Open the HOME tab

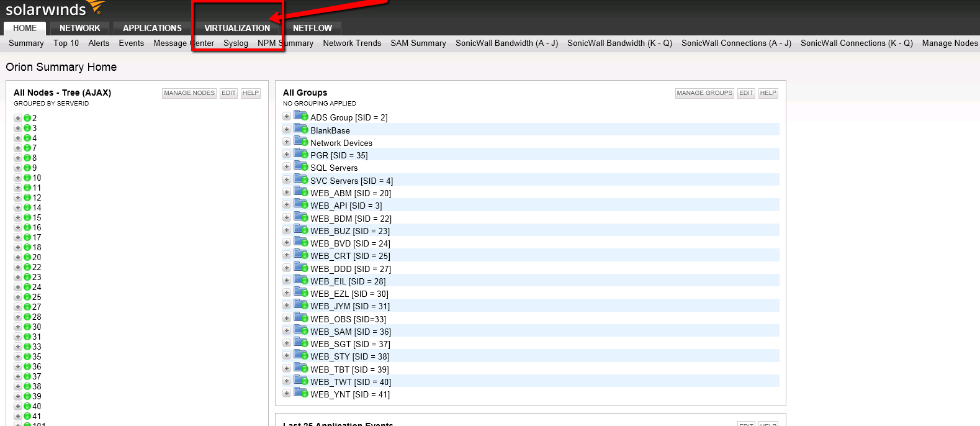25,28
